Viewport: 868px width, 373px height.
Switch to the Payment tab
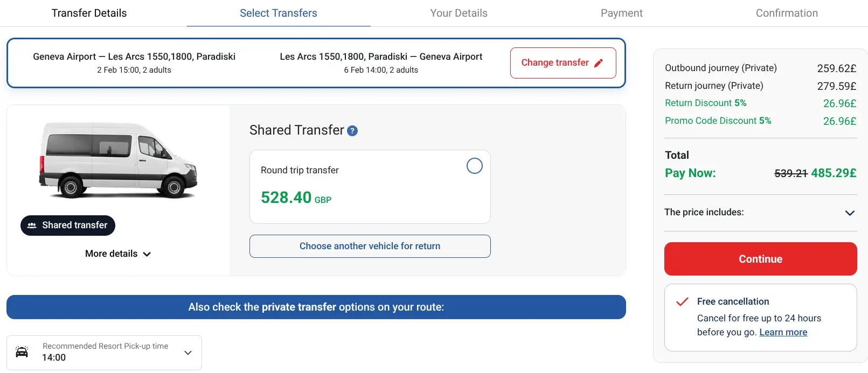coord(621,12)
